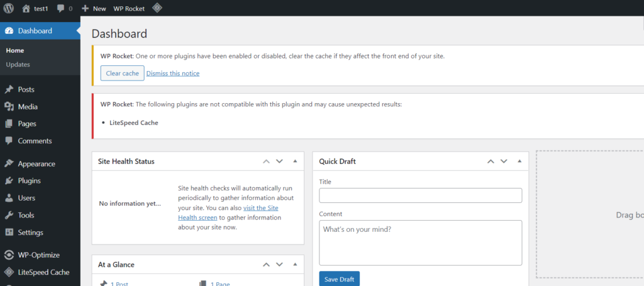This screenshot has height=286, width=644.
Task: Click the Quick Draft Title field
Action: click(421, 195)
